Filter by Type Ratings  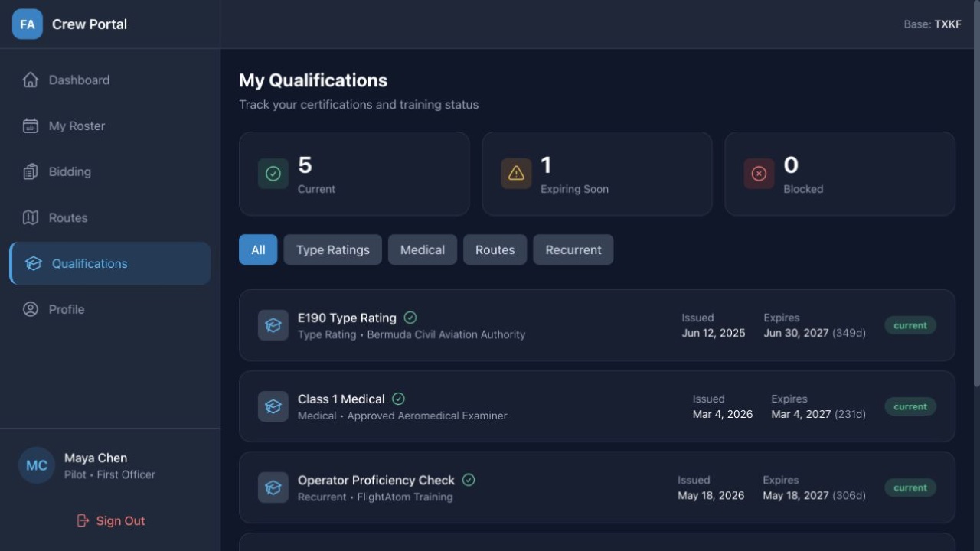332,249
